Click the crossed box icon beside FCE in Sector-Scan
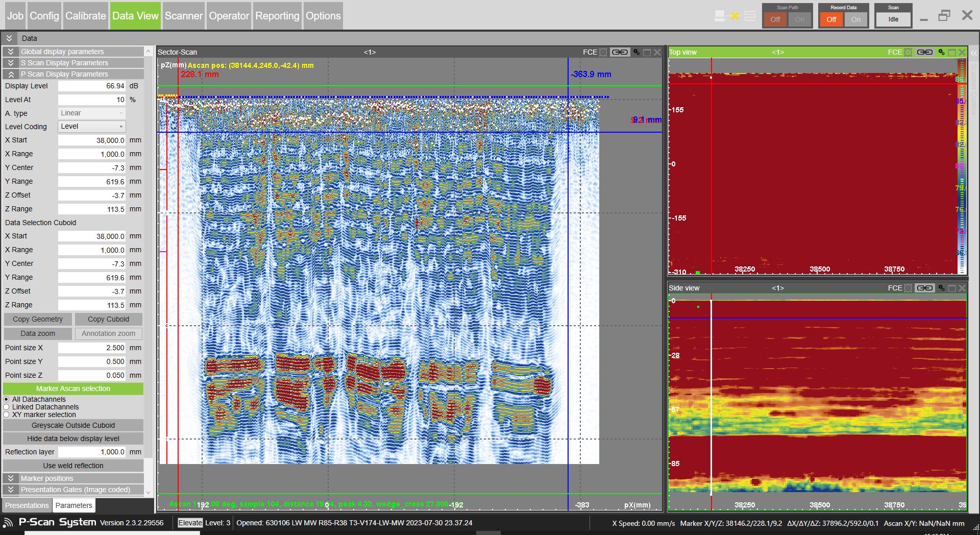Image resolution: width=980 pixels, height=535 pixels. click(x=603, y=52)
